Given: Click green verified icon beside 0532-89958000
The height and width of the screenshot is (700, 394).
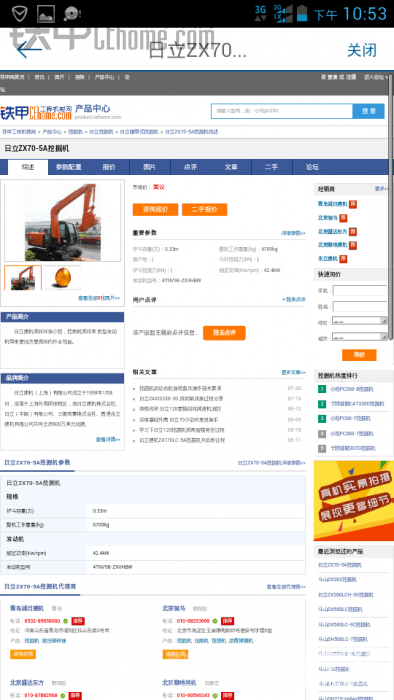Looking at the screenshot, I should (x=66, y=621).
